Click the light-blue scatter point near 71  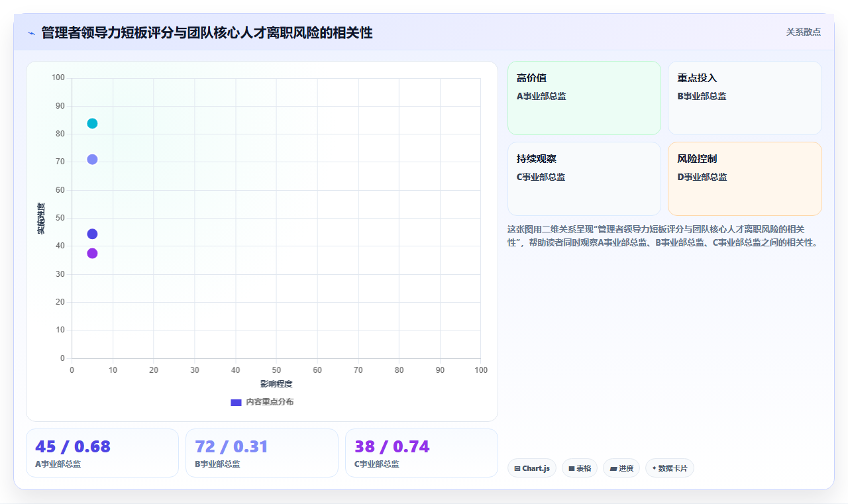coord(92,160)
